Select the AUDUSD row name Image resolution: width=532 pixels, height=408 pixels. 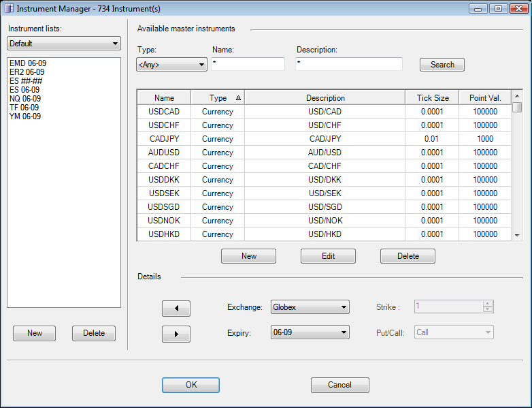(x=164, y=152)
